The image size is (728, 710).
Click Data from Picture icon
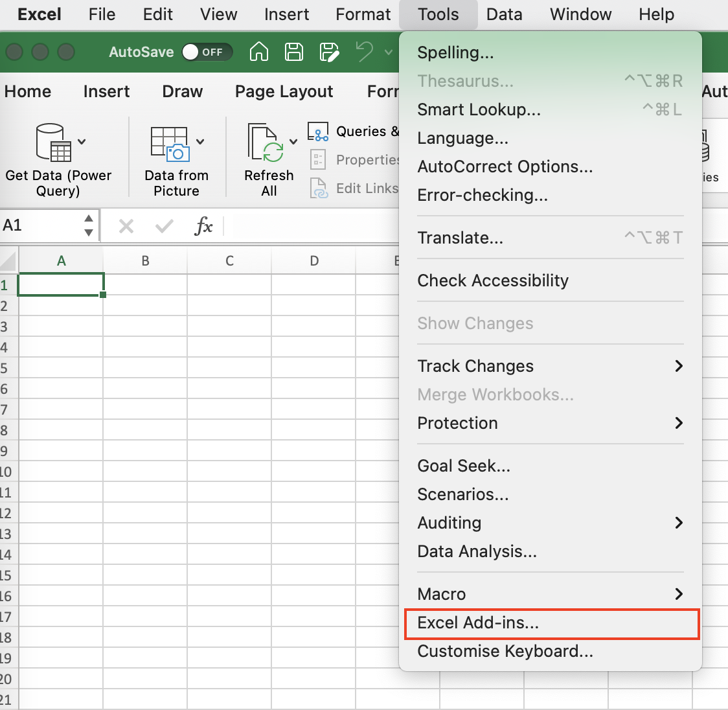click(x=170, y=144)
